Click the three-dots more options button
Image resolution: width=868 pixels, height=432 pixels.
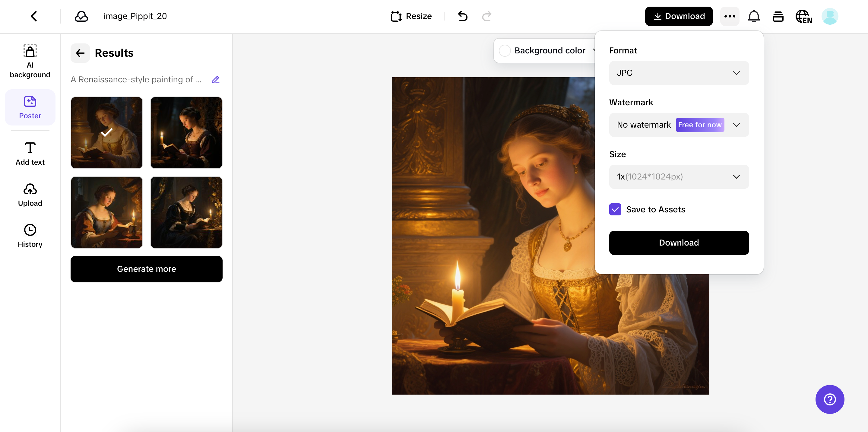730,16
